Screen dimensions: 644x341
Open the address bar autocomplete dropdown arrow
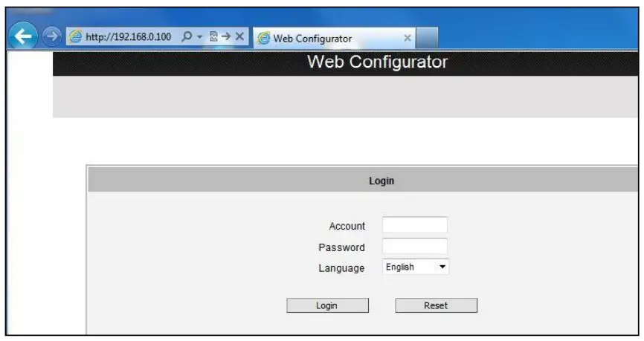[199, 37]
